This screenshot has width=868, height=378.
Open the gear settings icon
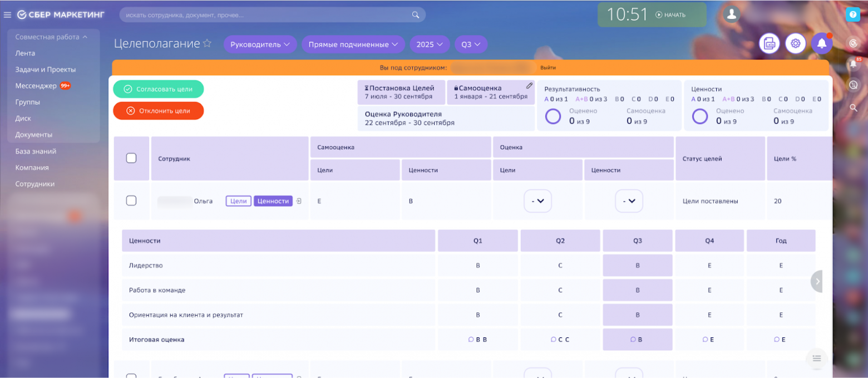coord(795,43)
